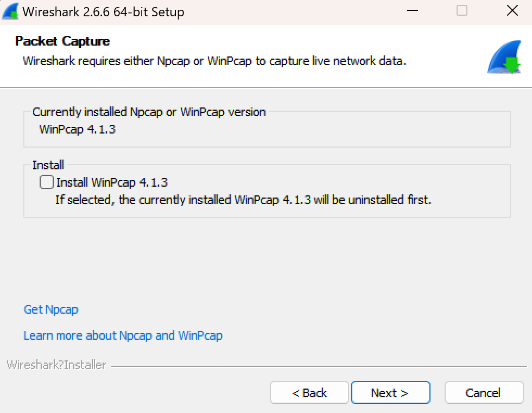Enable the Install WinPcap 4.1.3 checkbox
This screenshot has height=413, width=532.
coord(47,182)
